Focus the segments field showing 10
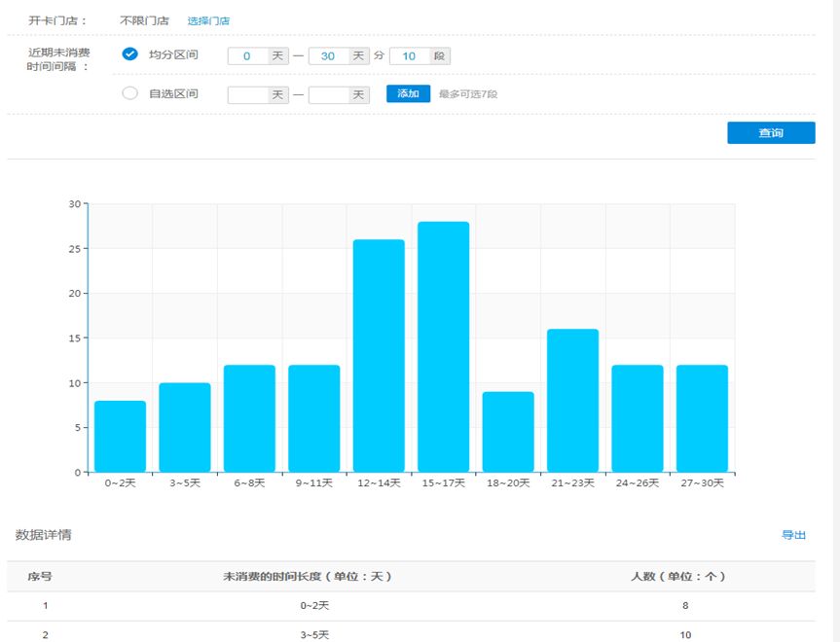 pos(409,56)
